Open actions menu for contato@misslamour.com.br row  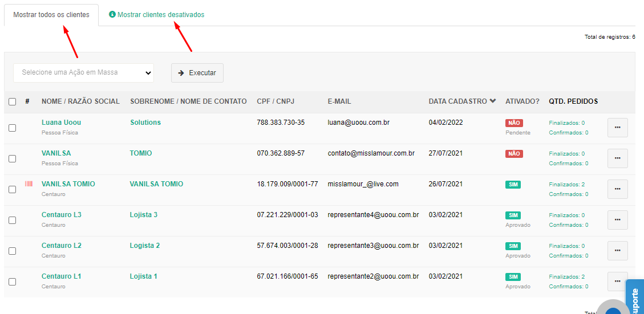pos(617,158)
